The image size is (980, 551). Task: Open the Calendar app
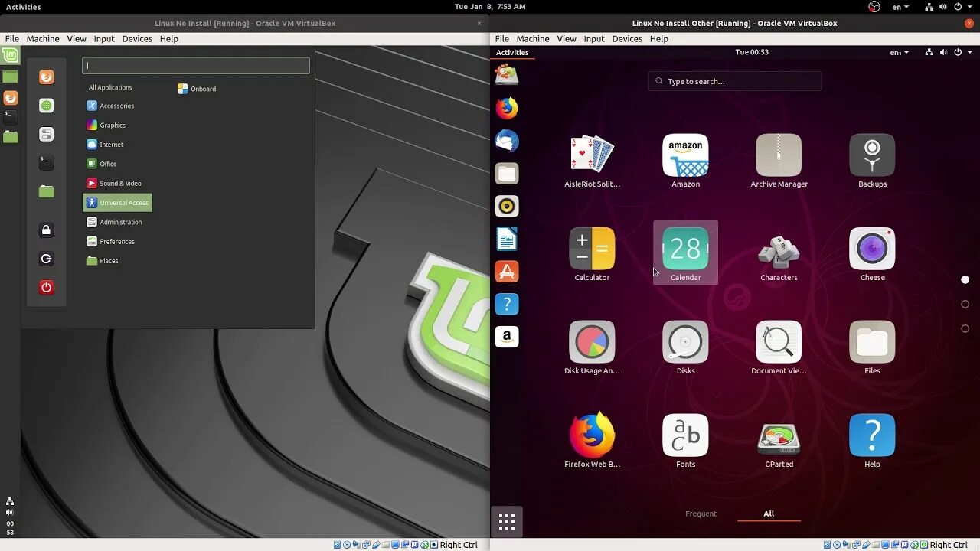point(685,254)
